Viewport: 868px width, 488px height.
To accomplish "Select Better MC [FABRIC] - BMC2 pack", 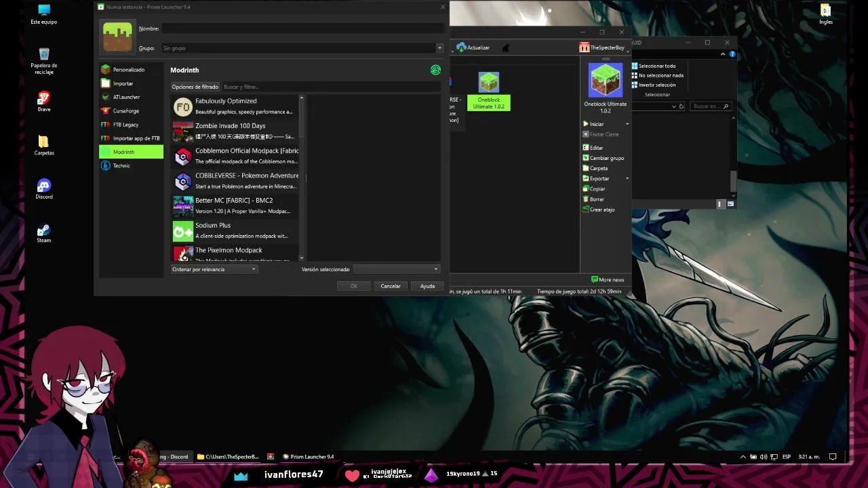I will 235,206.
